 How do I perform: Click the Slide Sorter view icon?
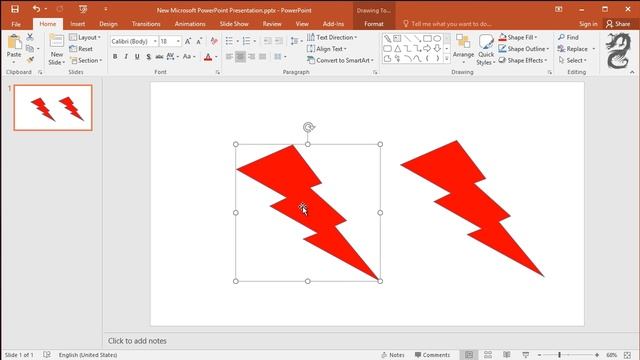coord(488,355)
